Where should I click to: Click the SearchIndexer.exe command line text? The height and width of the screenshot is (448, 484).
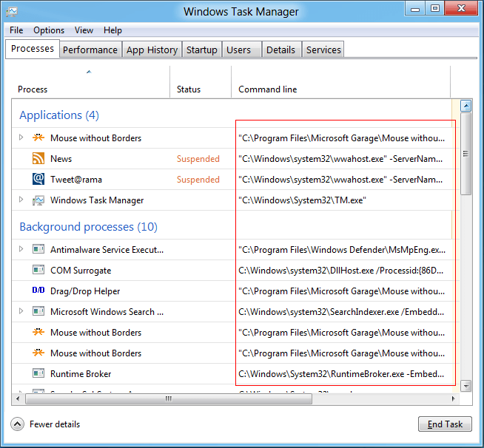pos(341,312)
